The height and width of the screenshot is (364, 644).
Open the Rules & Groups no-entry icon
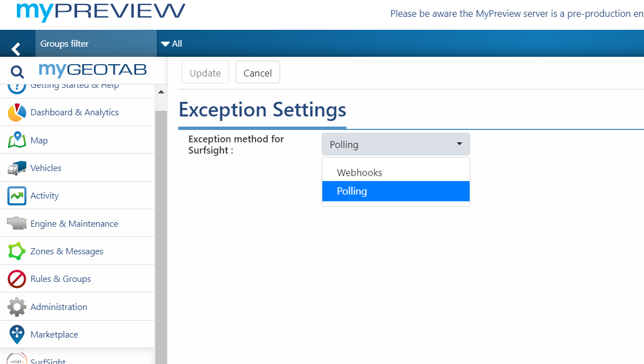pos(17,278)
